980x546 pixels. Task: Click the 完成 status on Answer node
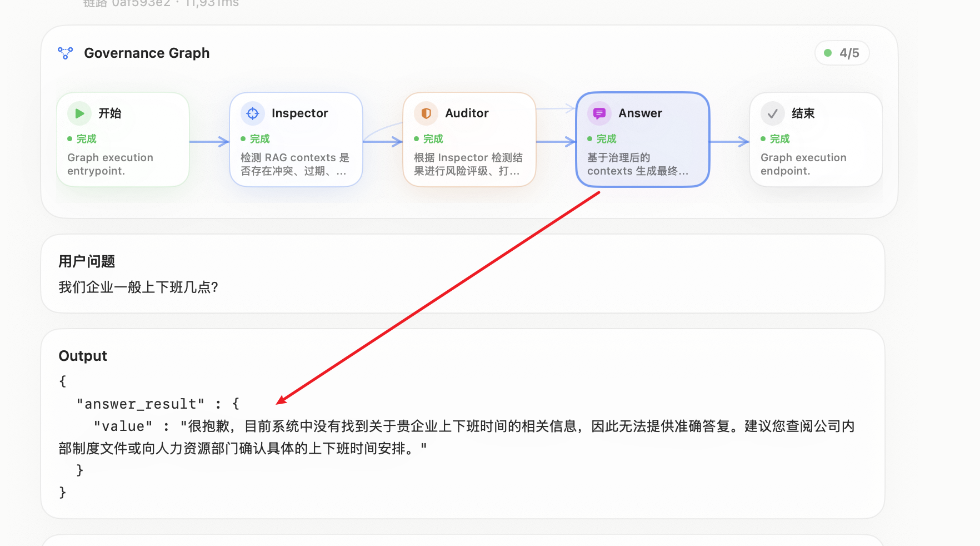[x=602, y=139]
